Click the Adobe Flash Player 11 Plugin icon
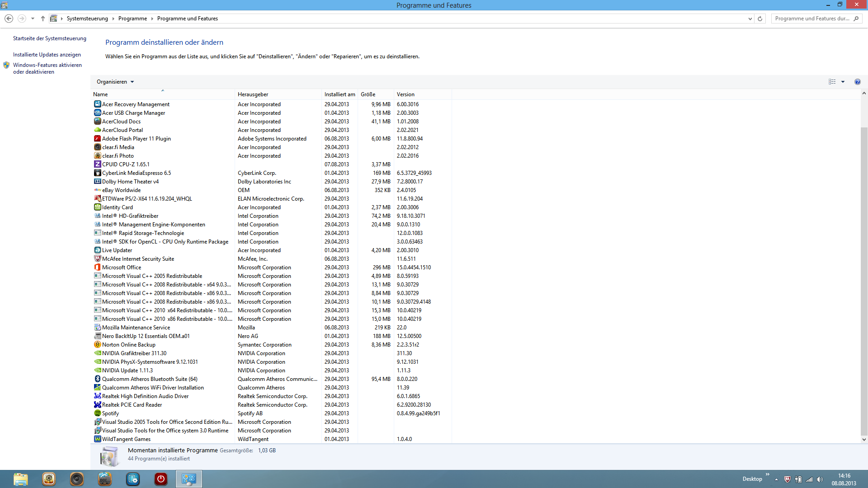Image resolution: width=868 pixels, height=488 pixels. [97, 139]
